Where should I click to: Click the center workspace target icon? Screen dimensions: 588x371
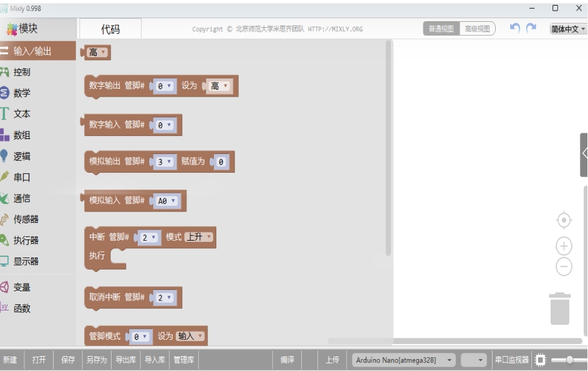pos(564,220)
